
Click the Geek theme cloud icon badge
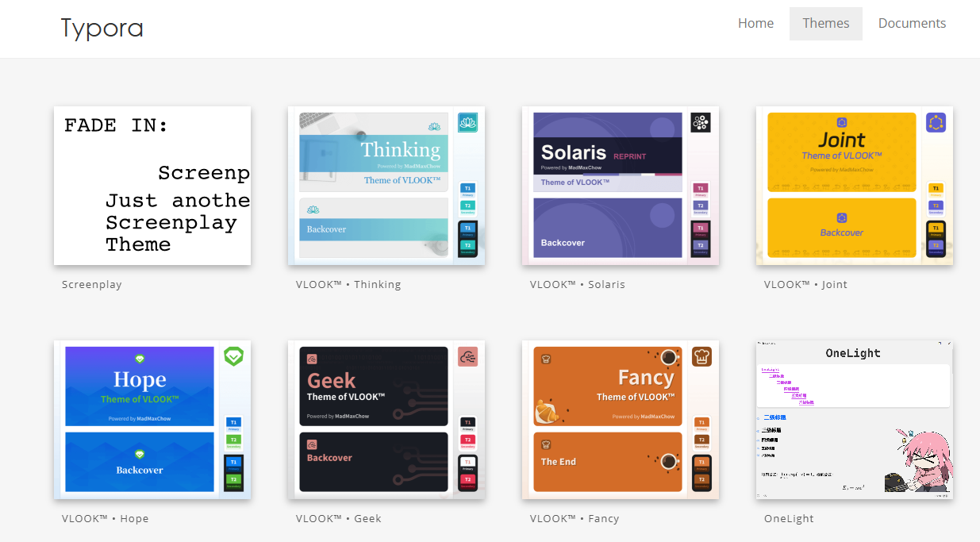(467, 357)
